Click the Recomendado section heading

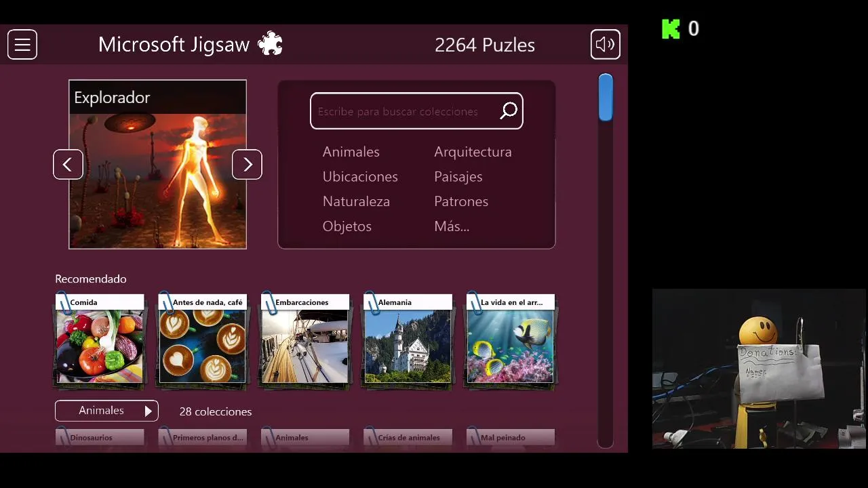91,279
